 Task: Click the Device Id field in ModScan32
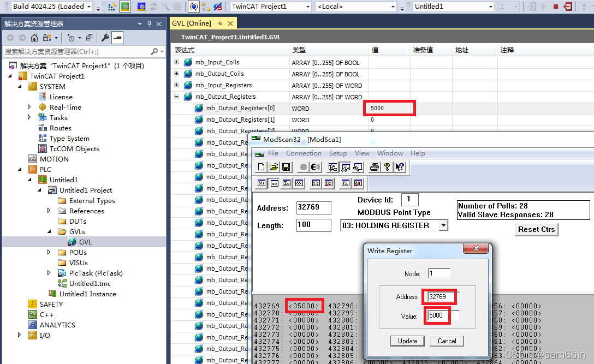point(410,199)
